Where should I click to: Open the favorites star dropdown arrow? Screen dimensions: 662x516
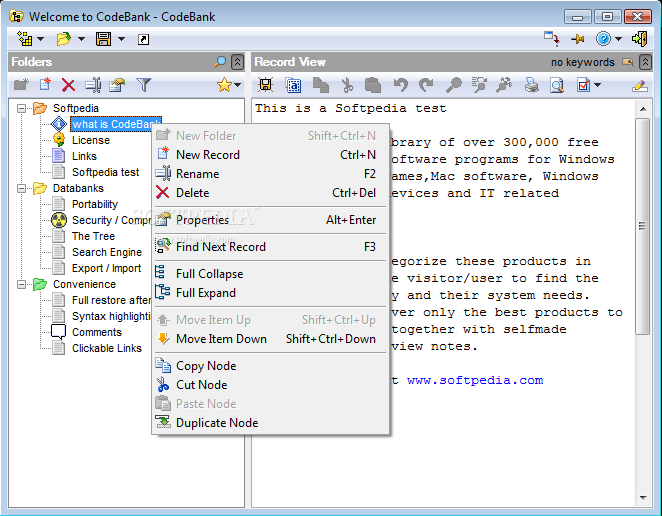pos(238,85)
